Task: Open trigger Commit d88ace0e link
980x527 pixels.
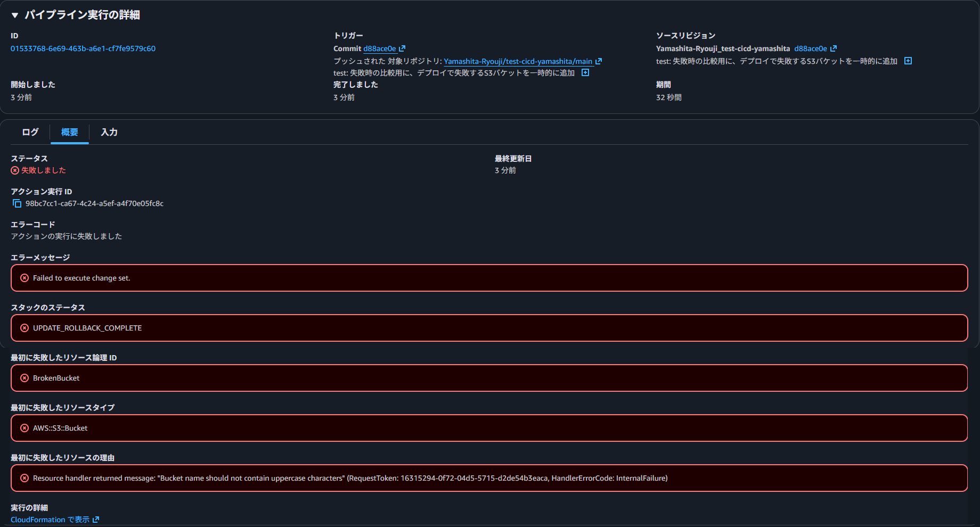Action: [x=380, y=48]
